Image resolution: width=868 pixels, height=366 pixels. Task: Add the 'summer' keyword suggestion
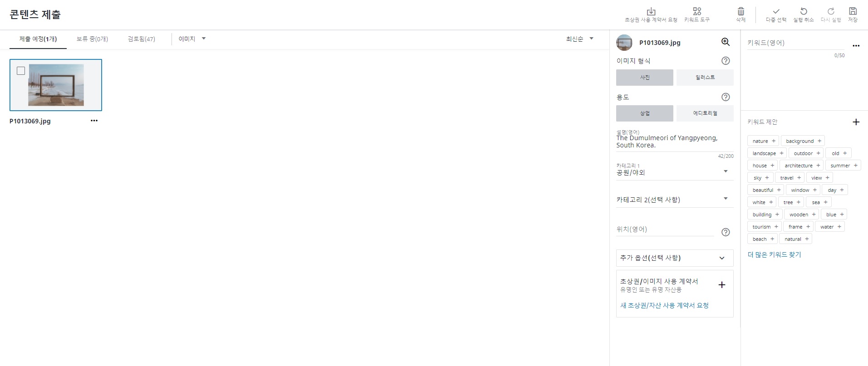pyautogui.click(x=843, y=166)
